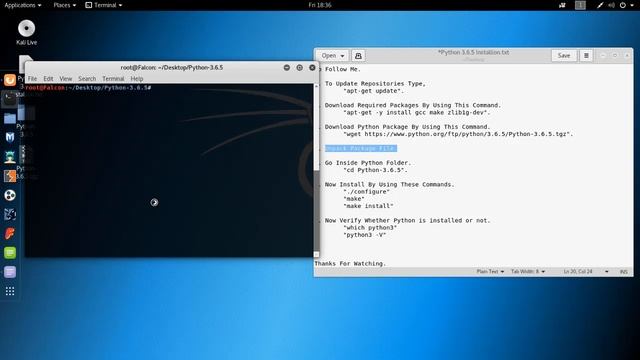The width and height of the screenshot is (640, 360).
Task: Launch Metasploit from the dock
Action: pos(10,138)
